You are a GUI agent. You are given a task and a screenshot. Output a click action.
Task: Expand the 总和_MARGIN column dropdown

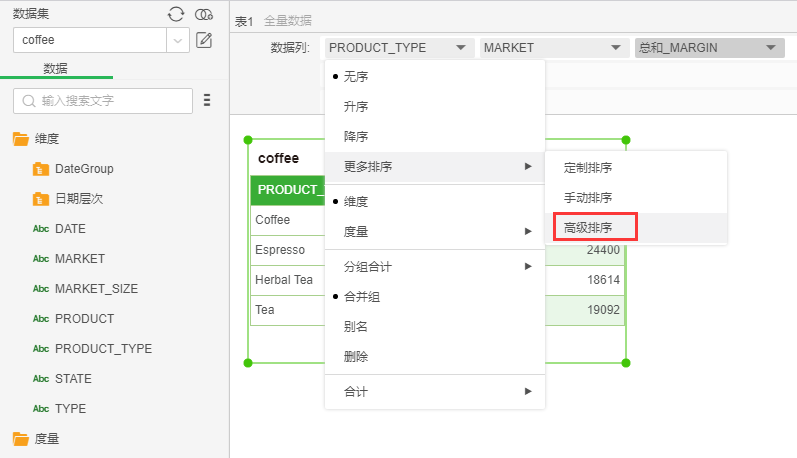pyautogui.click(x=709, y=47)
